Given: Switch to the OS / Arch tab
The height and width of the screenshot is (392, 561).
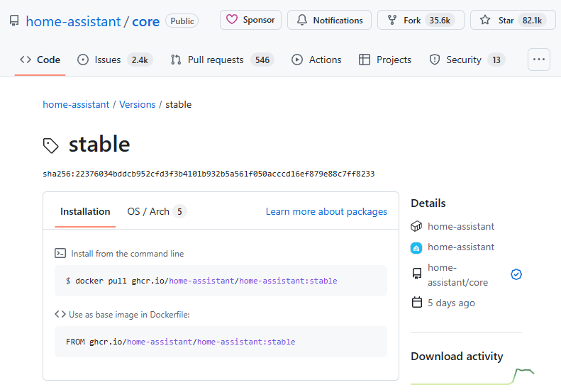Looking at the screenshot, I should click(x=156, y=211).
